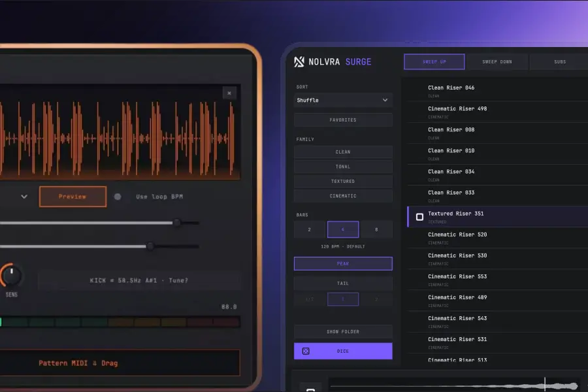
Task: Filter by the Tonal family
Action: [343, 167]
